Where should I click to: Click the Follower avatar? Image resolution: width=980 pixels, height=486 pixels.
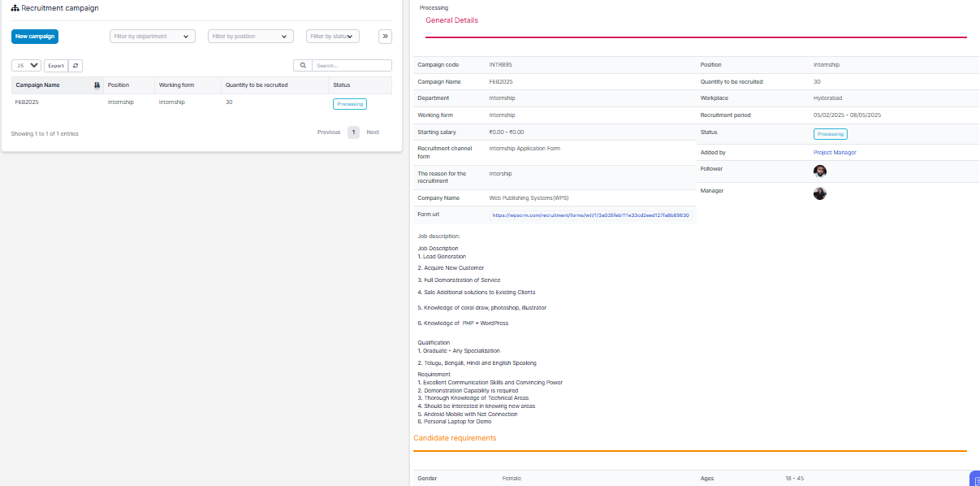(x=820, y=171)
